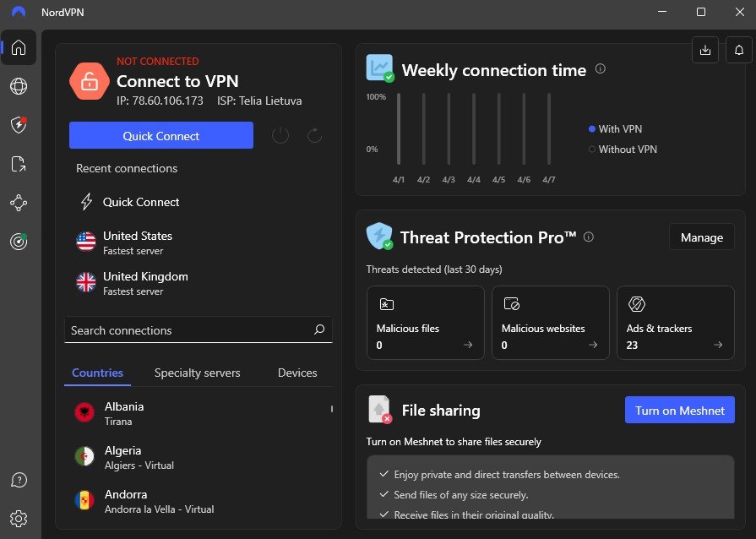Switch to the Devices tab

tap(297, 373)
